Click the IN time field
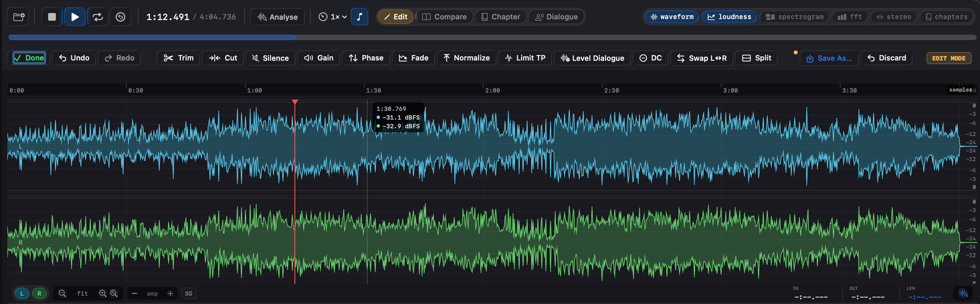The image size is (980, 304). (811, 297)
